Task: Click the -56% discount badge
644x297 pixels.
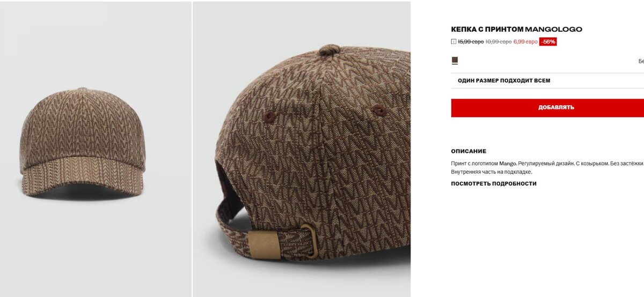Action: [548, 42]
